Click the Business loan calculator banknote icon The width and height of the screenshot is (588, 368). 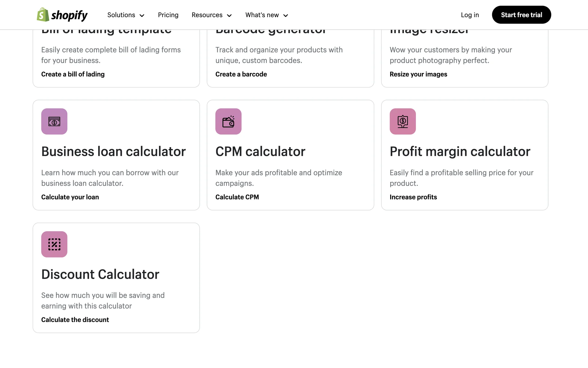[54, 121]
